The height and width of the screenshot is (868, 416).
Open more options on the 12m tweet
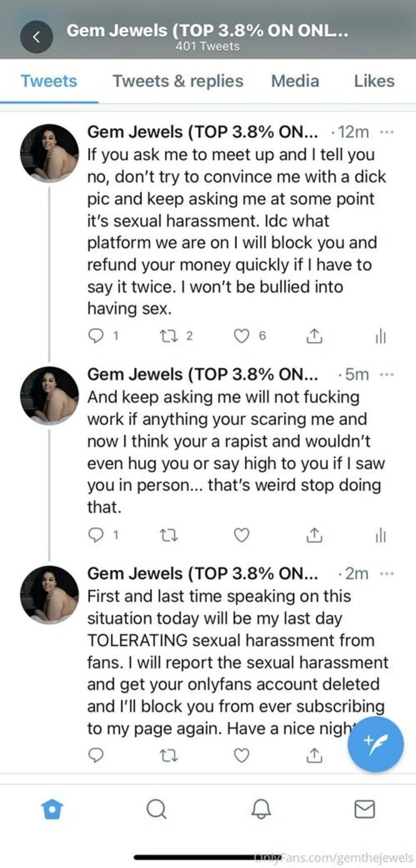coord(386,132)
